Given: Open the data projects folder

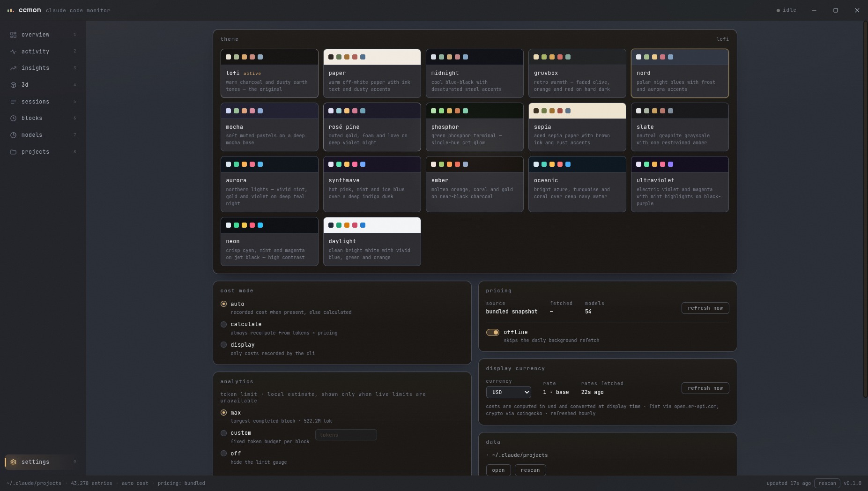Looking at the screenshot, I should [498, 470].
